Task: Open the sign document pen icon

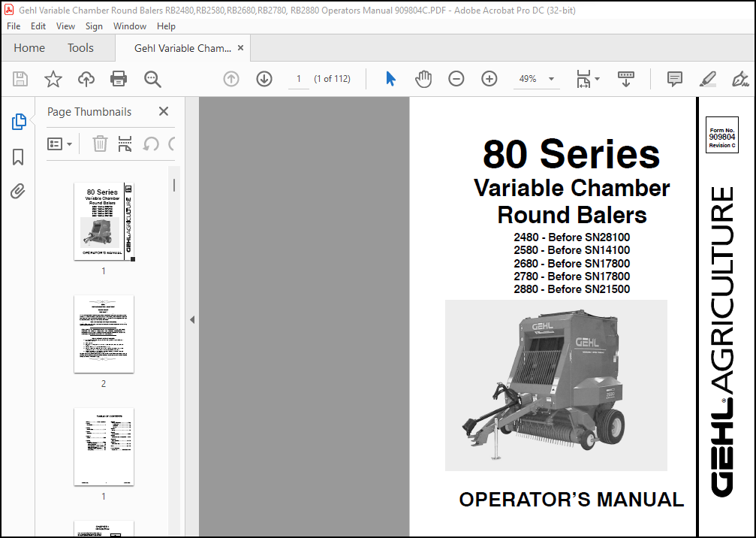Action: [x=740, y=79]
